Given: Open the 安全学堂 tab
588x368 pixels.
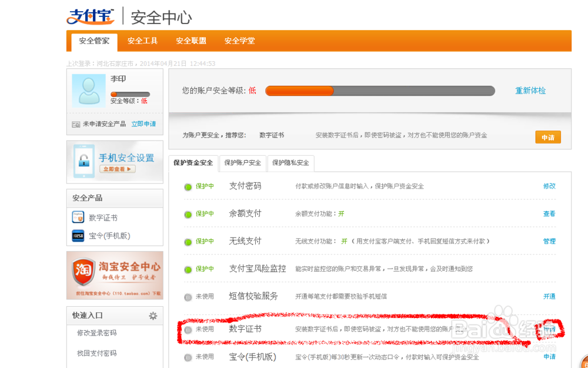Looking at the screenshot, I should click(240, 41).
